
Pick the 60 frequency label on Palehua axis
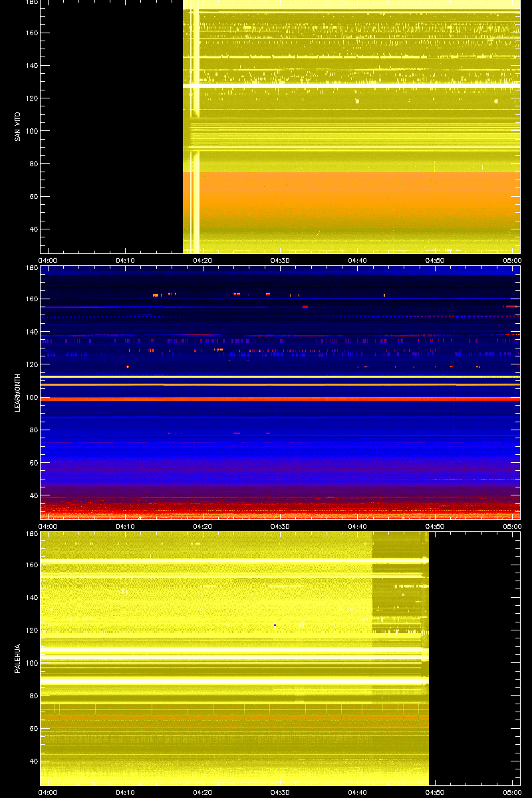tap(33, 729)
